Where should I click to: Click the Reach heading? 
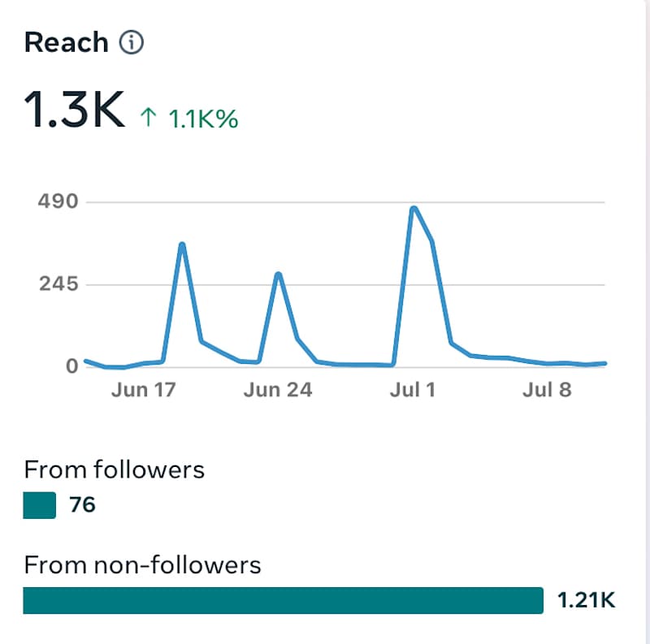[67, 42]
